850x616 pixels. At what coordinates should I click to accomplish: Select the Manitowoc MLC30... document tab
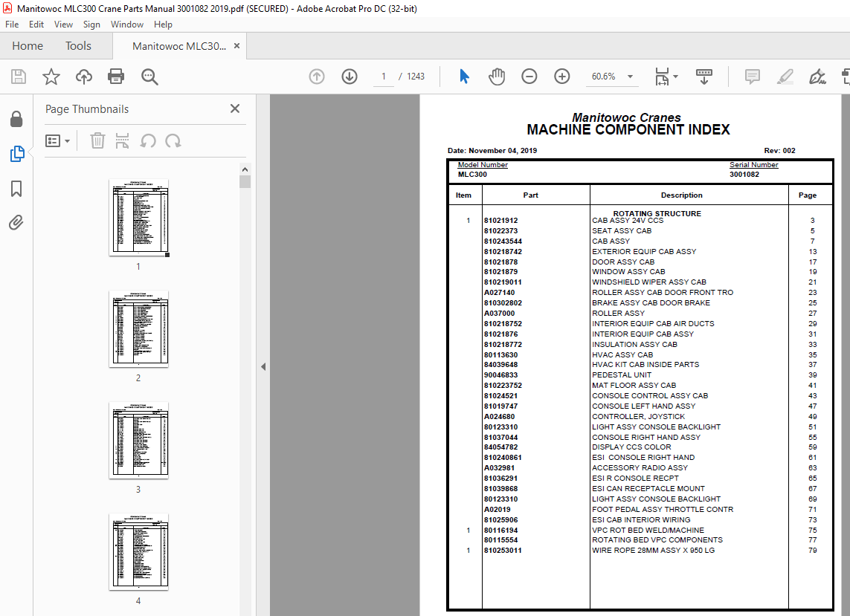(179, 46)
